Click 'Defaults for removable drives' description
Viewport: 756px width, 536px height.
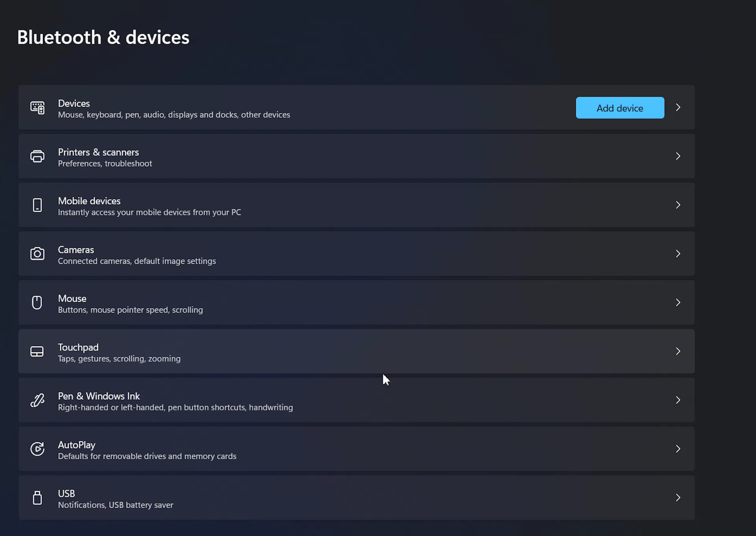(147, 456)
